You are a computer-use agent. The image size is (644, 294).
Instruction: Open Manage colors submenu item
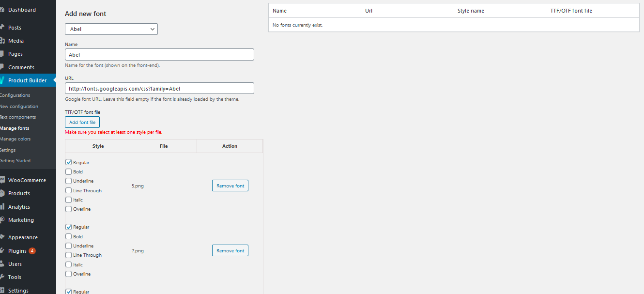coord(15,139)
